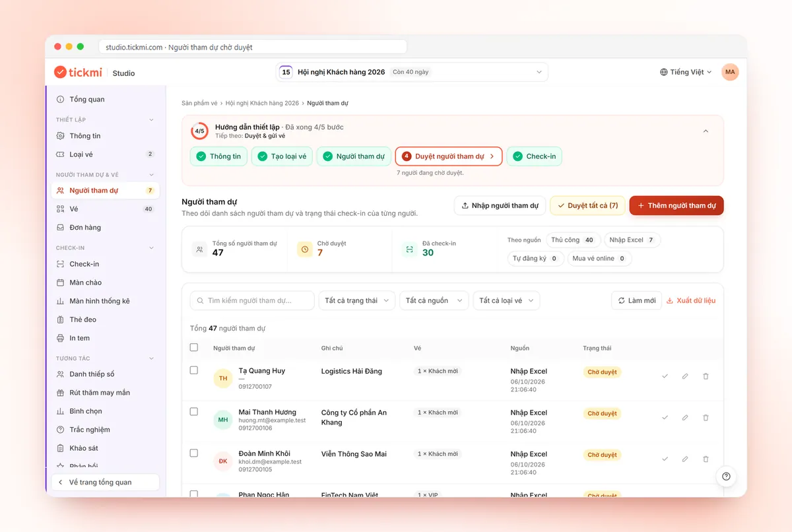Tick the select-all checkbox in table header
The image size is (792, 532).
pyautogui.click(x=194, y=347)
